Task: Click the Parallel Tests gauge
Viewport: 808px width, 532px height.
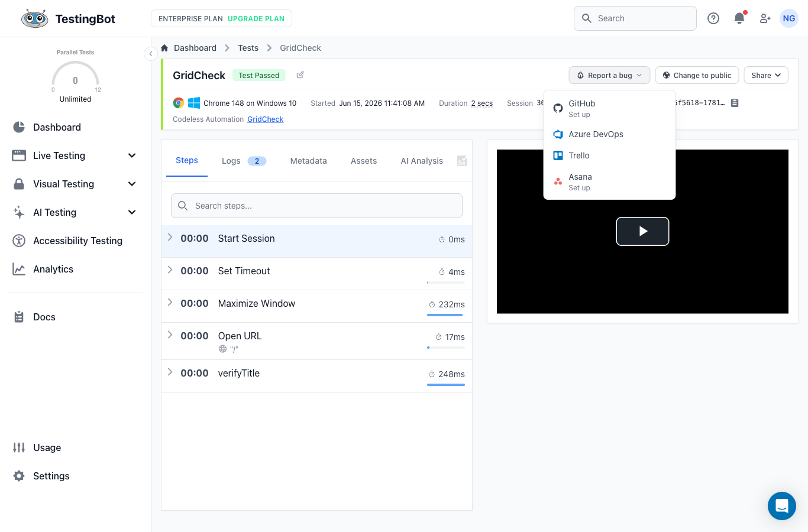Action: (75, 77)
